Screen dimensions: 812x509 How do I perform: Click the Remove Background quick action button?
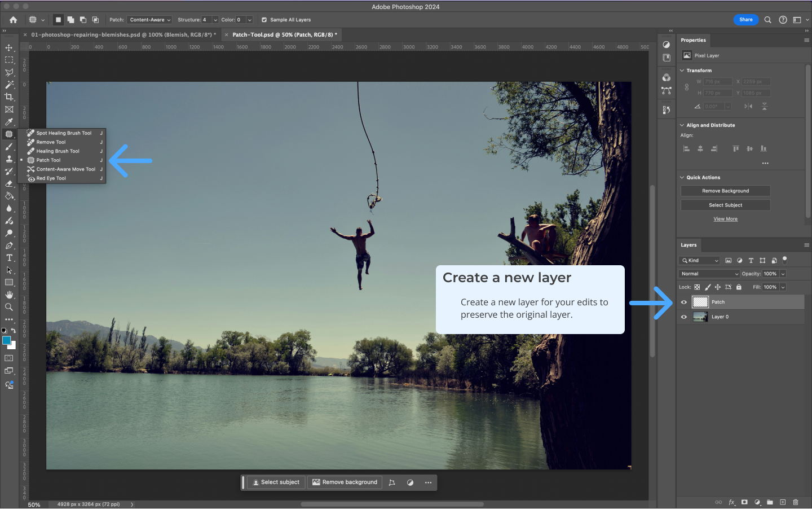[725, 191]
